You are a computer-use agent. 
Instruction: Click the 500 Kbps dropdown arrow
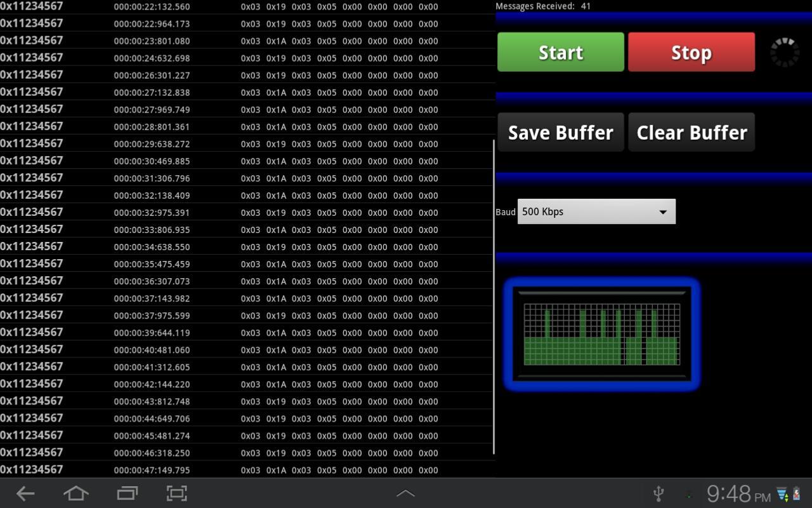tap(664, 211)
